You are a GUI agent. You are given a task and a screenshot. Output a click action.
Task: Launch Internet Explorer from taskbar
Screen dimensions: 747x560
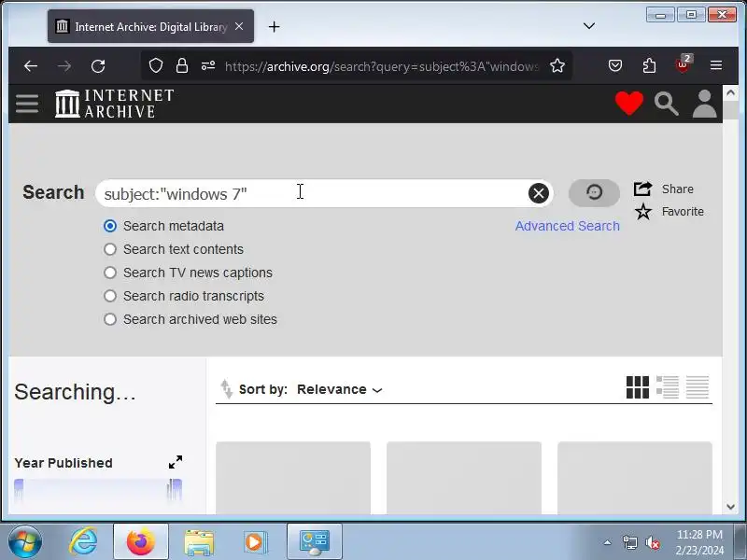(83, 541)
